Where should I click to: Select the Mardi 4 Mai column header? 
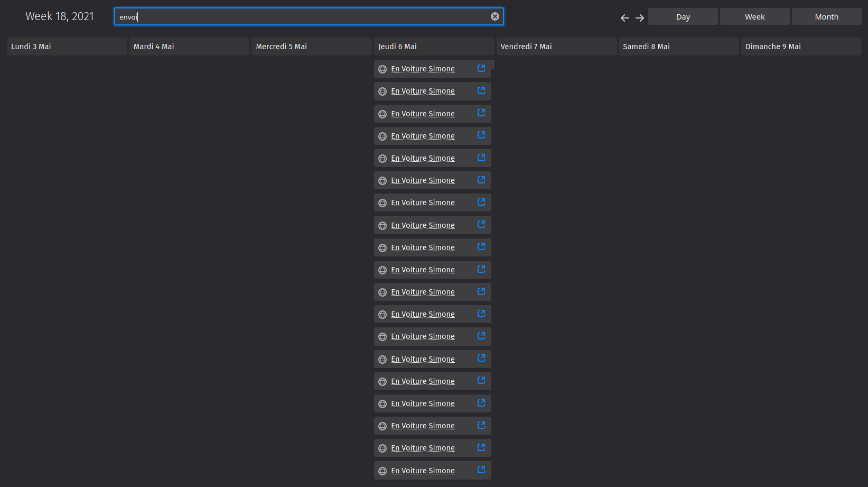pos(189,47)
